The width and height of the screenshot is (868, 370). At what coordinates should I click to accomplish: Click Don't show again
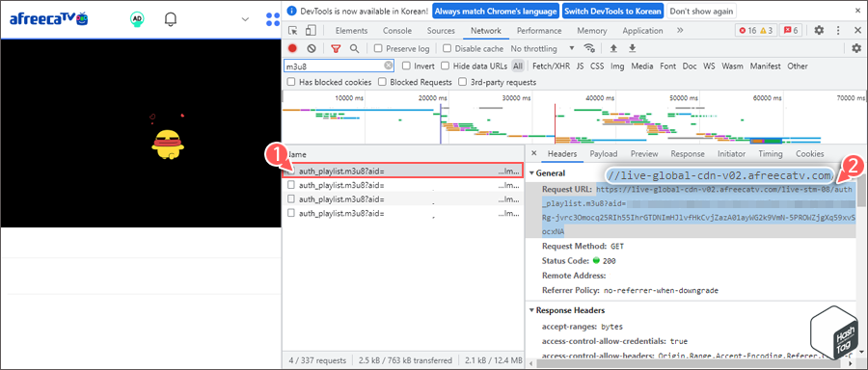point(701,11)
